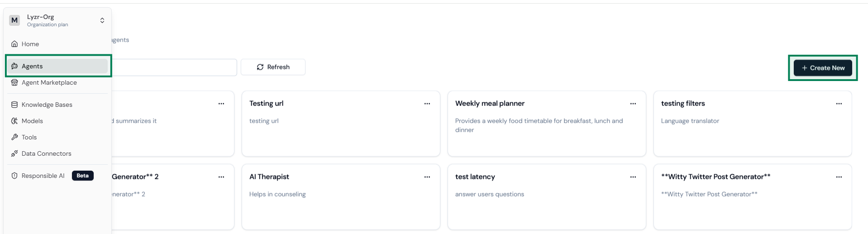The height and width of the screenshot is (234, 868).
Task: Click the Create New button
Action: pos(823,68)
